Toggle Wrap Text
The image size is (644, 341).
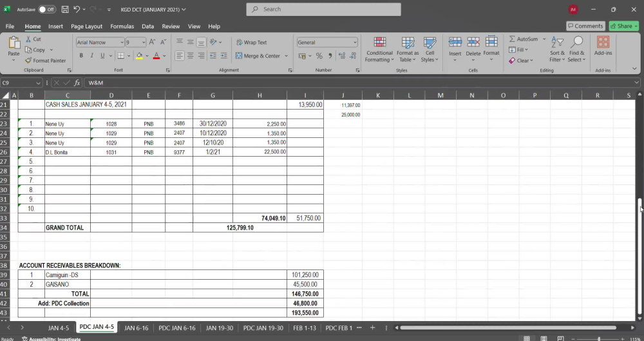coord(251,43)
